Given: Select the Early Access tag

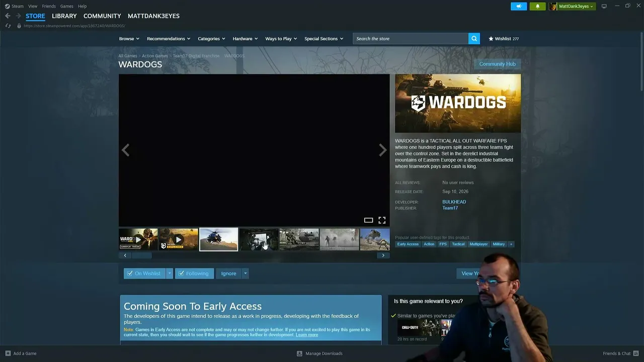Looking at the screenshot, I should coord(408,244).
